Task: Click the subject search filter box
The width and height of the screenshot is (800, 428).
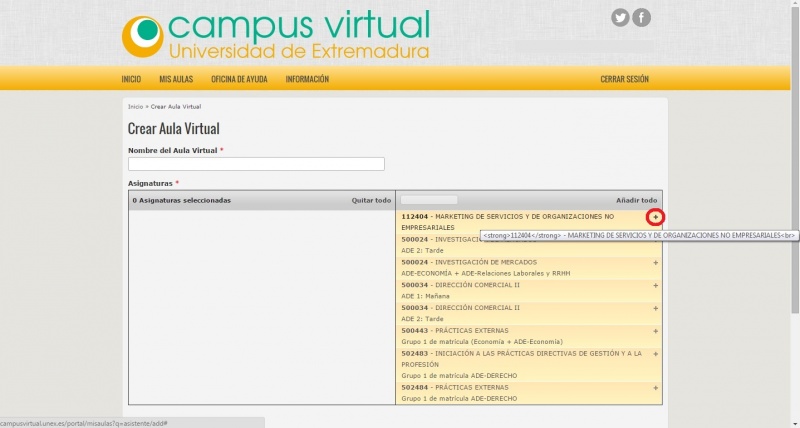Action: pyautogui.click(x=429, y=200)
